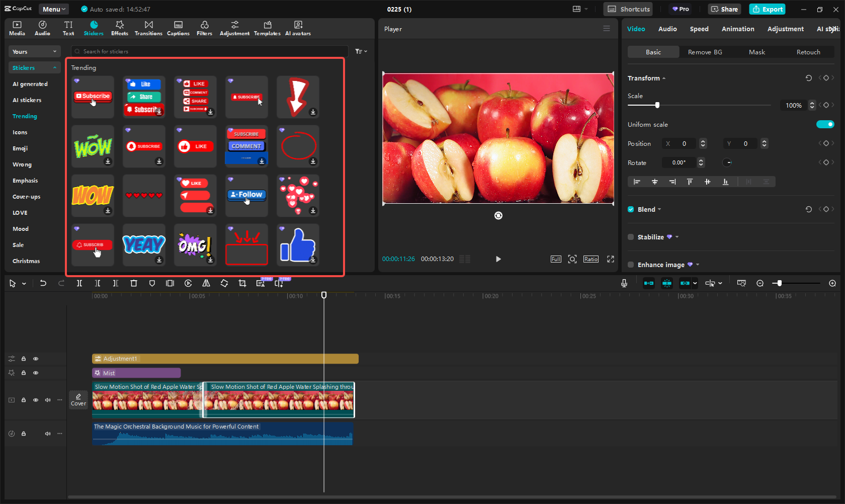Viewport: 845px width, 504px height.
Task: Click the Export button
Action: pos(767,9)
